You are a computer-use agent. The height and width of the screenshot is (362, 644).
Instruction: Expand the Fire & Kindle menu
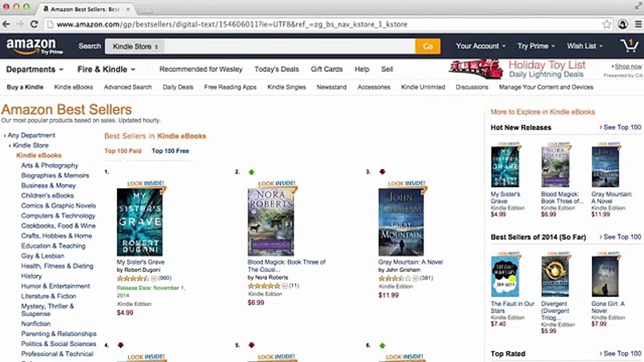(106, 69)
